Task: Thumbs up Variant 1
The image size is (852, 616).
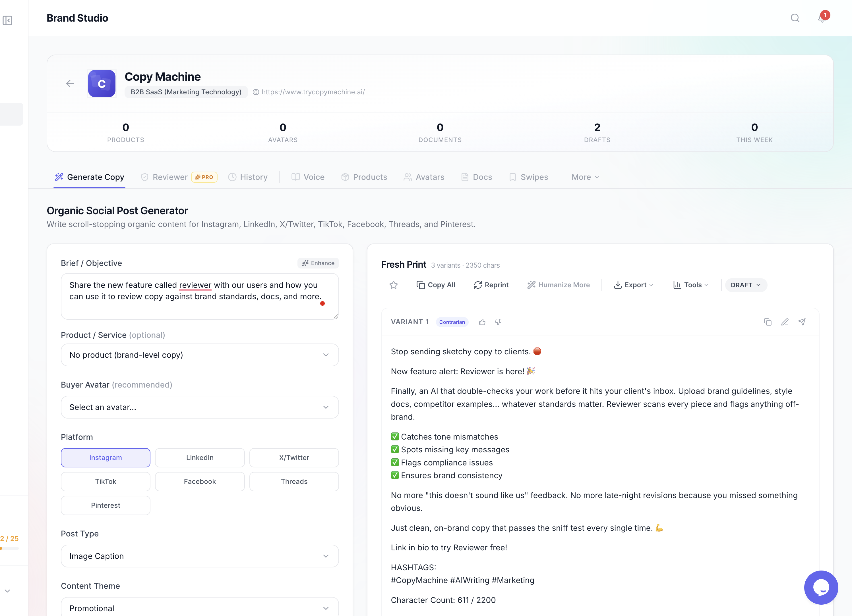Action: [x=482, y=322]
